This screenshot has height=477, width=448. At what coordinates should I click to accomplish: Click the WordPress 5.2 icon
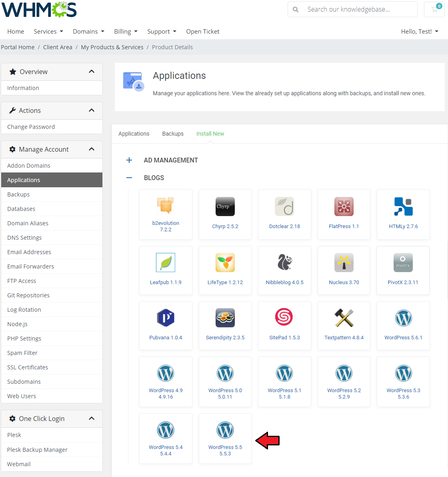coord(344,373)
